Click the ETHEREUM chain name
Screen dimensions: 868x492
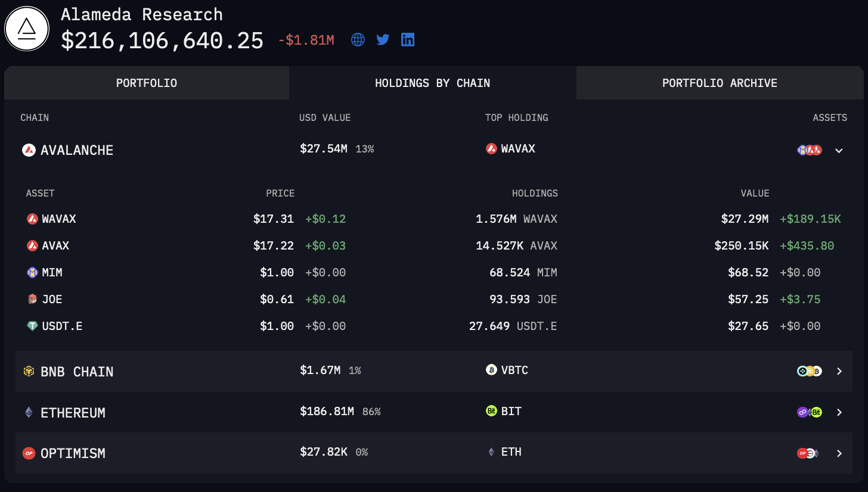[x=73, y=412]
